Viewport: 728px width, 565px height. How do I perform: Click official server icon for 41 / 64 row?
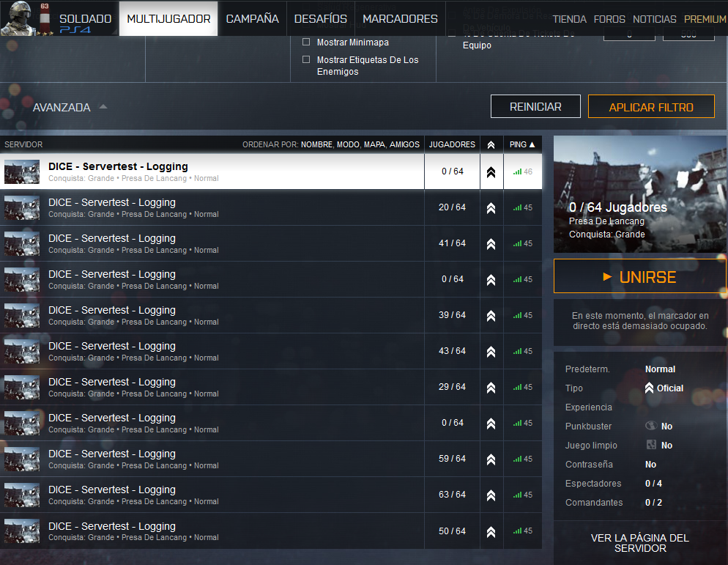click(491, 244)
